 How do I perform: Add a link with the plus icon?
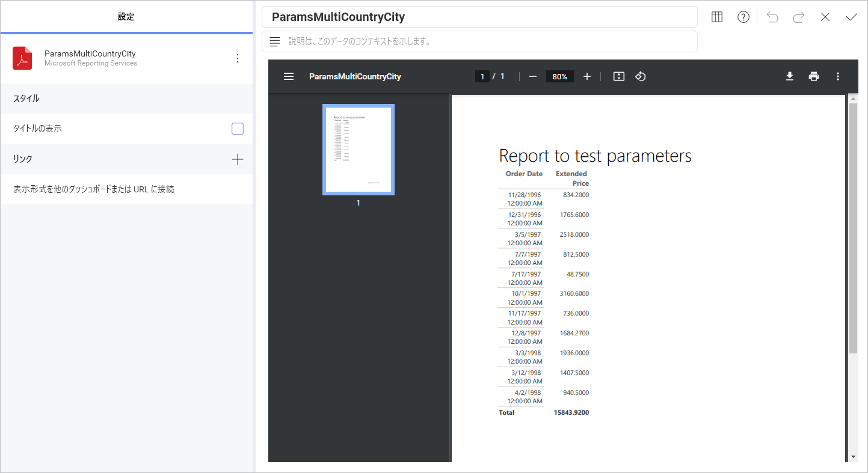coord(238,159)
